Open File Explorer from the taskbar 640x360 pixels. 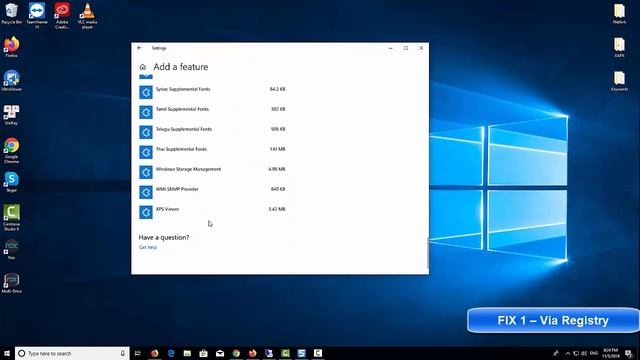tap(187, 353)
